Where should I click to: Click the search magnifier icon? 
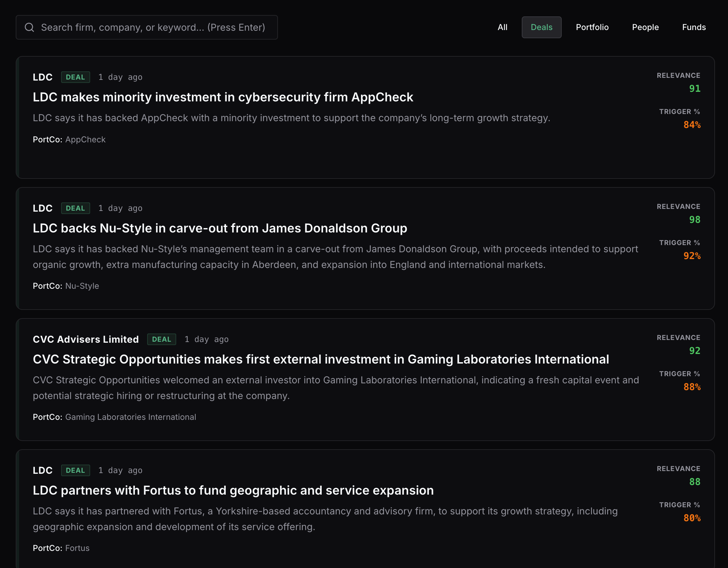[x=29, y=27]
